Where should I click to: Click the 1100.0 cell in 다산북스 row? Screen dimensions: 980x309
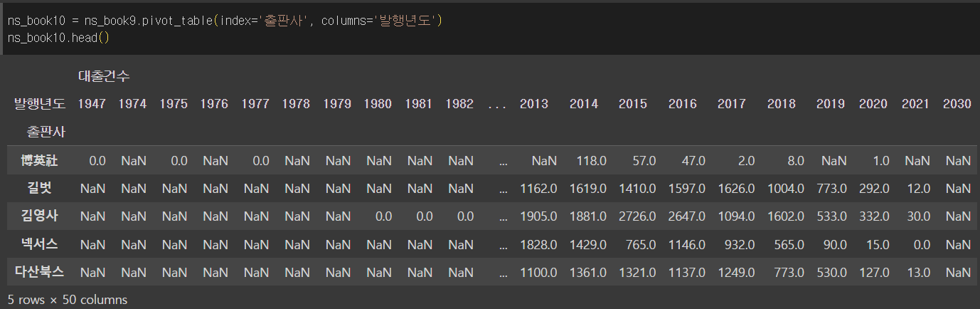(x=538, y=272)
